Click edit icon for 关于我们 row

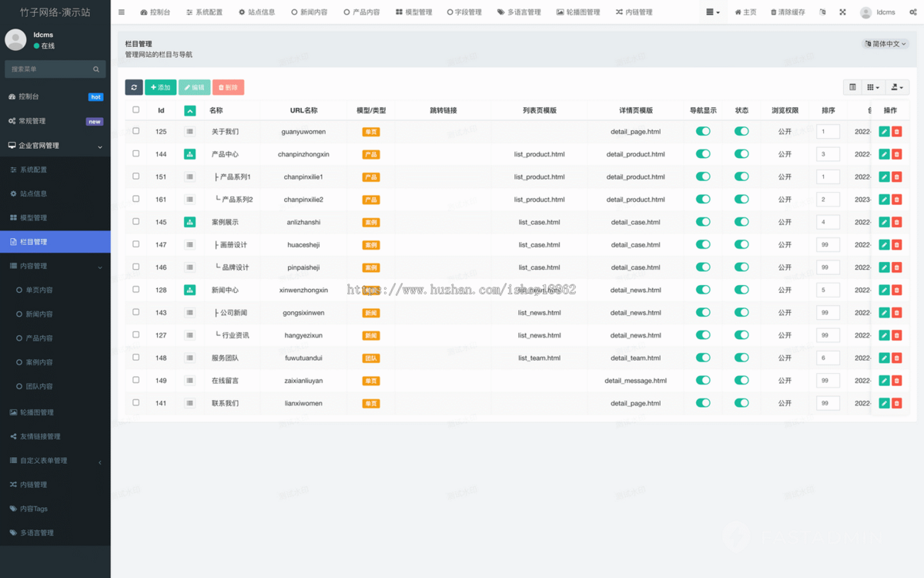pyautogui.click(x=884, y=132)
